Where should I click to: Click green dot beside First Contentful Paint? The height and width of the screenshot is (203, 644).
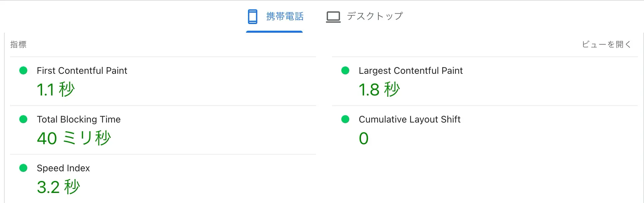tap(23, 70)
